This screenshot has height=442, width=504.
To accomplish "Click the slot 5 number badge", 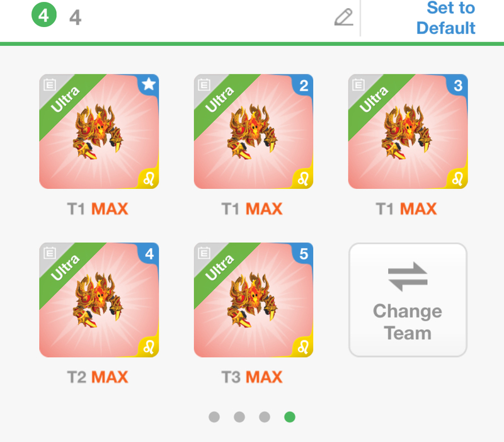I will [304, 254].
